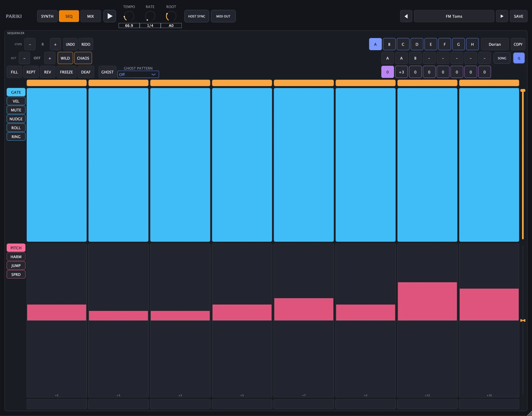Lower the octave with OCT minus
532x416 pixels.
click(24, 58)
